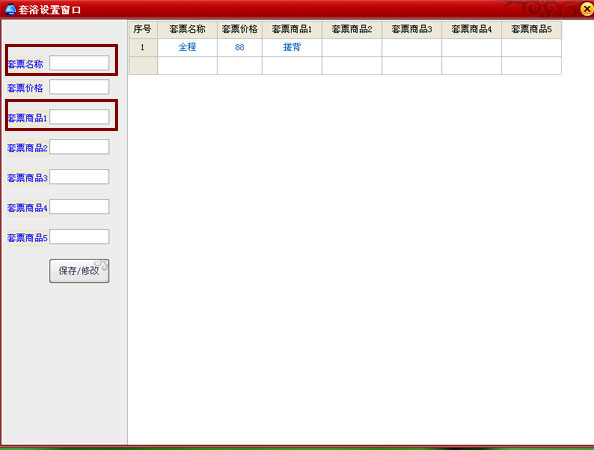Select the 套票商品3 input field
The height and width of the screenshot is (450, 594).
point(79,177)
